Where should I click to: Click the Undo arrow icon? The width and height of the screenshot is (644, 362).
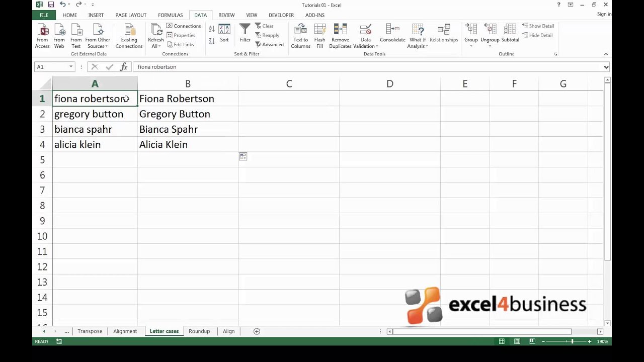pos(62,5)
